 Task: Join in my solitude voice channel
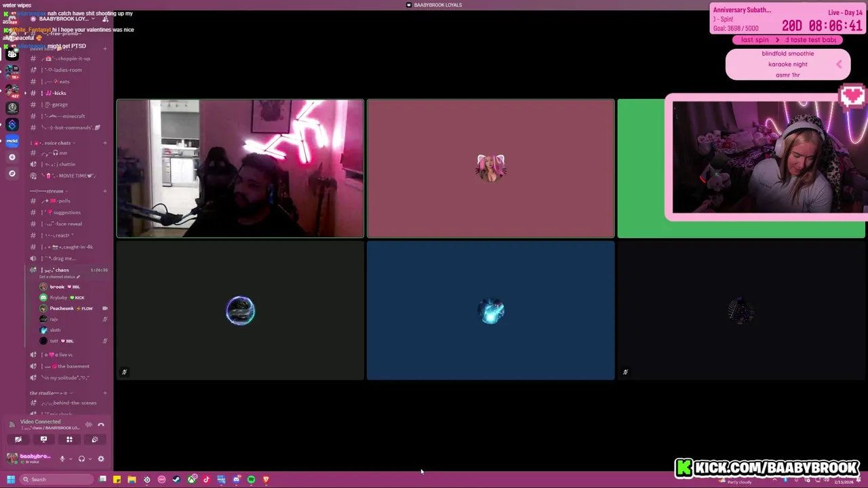click(68, 378)
